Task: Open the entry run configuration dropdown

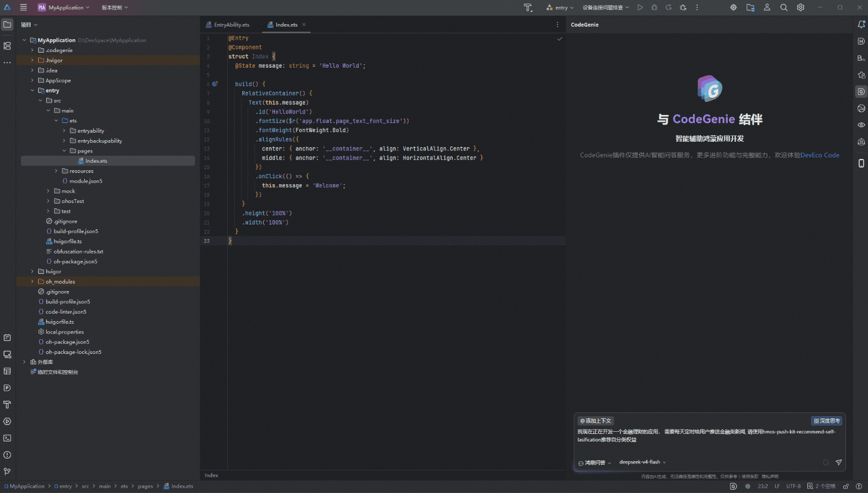Action: (x=560, y=8)
